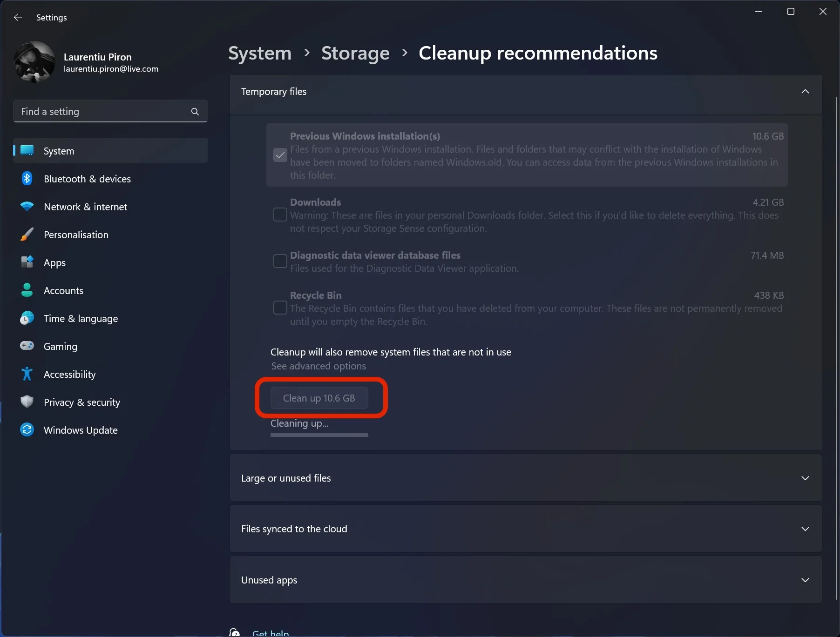
Task: Minimize the Settings window
Action: (x=759, y=11)
